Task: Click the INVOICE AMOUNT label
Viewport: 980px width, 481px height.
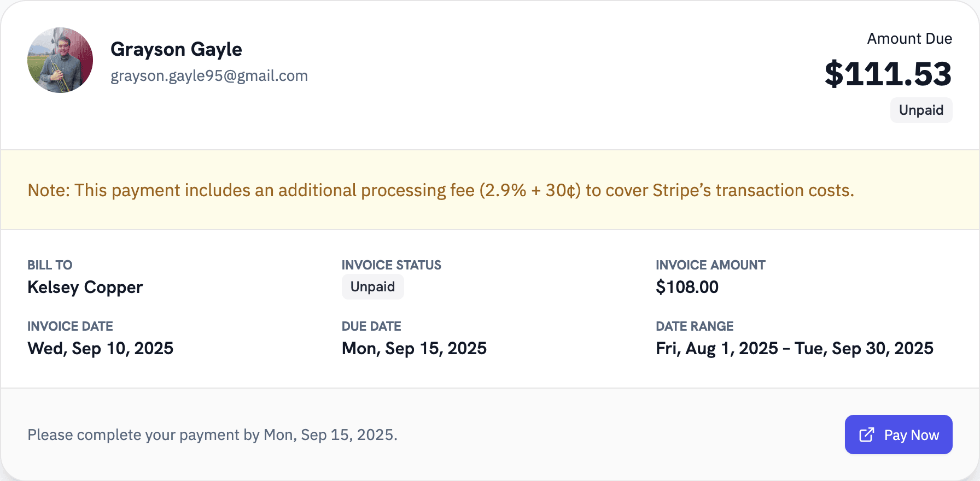Action: coord(710,265)
